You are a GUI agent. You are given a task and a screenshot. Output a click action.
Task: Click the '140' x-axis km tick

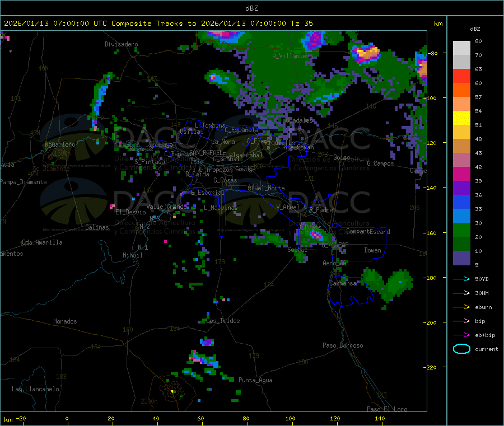[380, 418]
